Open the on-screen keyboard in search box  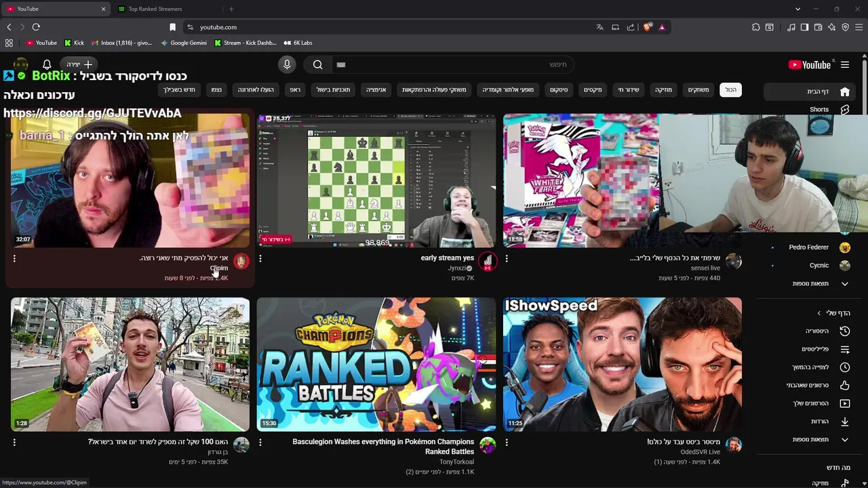pos(341,64)
